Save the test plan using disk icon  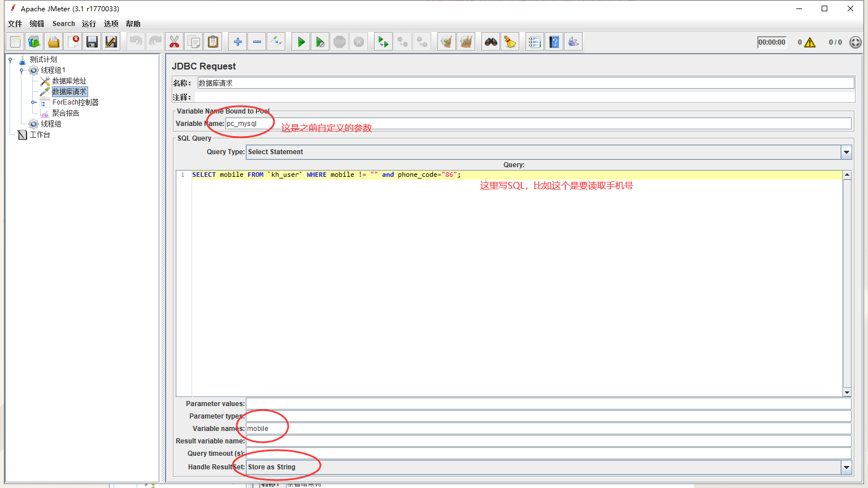coord(92,41)
